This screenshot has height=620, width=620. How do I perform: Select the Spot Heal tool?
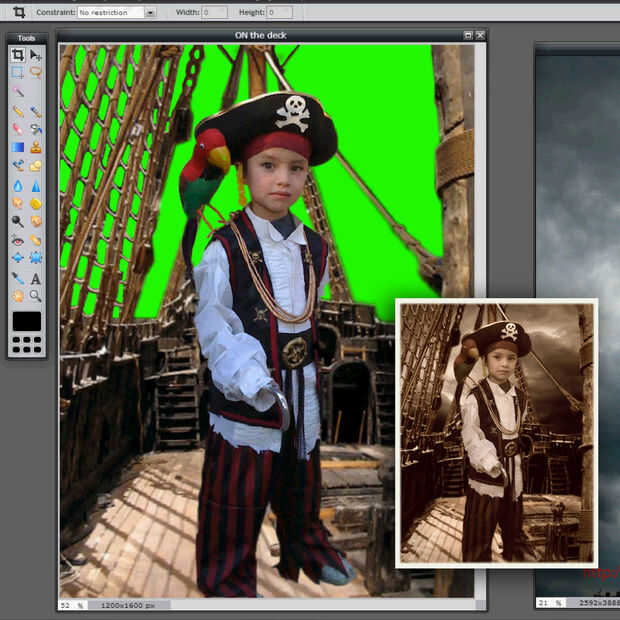(36, 240)
